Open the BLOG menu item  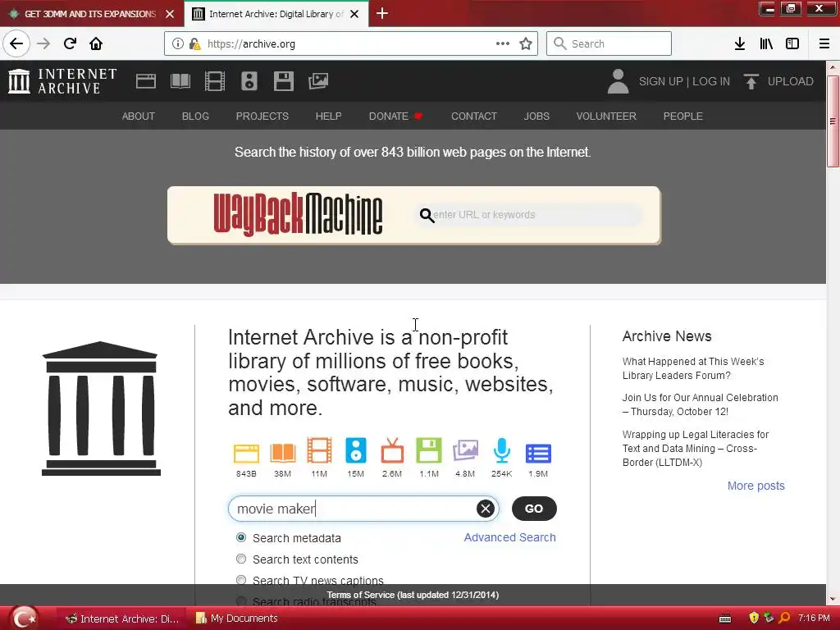click(x=195, y=116)
